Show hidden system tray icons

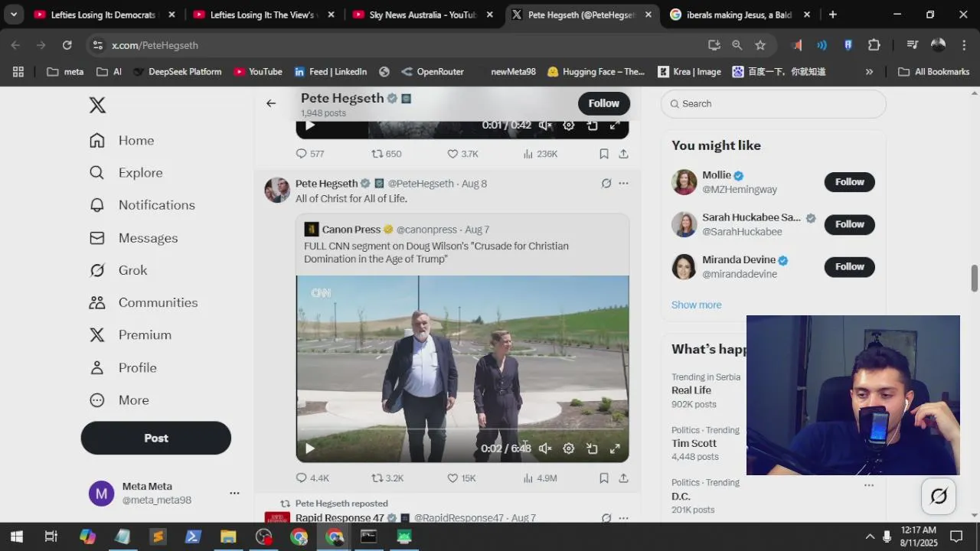point(870,536)
